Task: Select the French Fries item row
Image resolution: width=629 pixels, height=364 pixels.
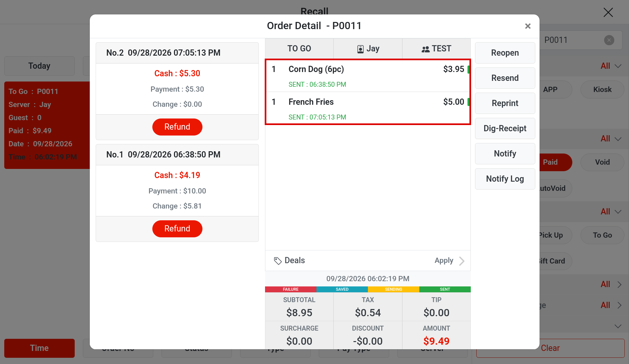Action: [x=368, y=108]
